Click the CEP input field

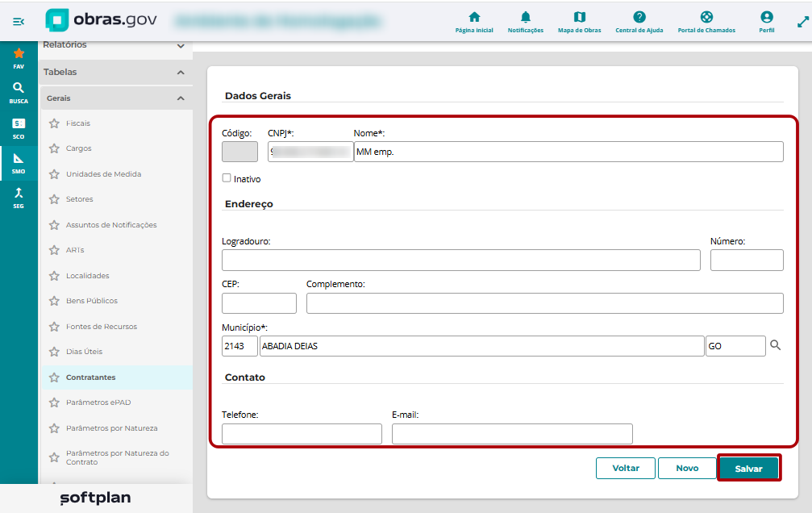coord(259,303)
